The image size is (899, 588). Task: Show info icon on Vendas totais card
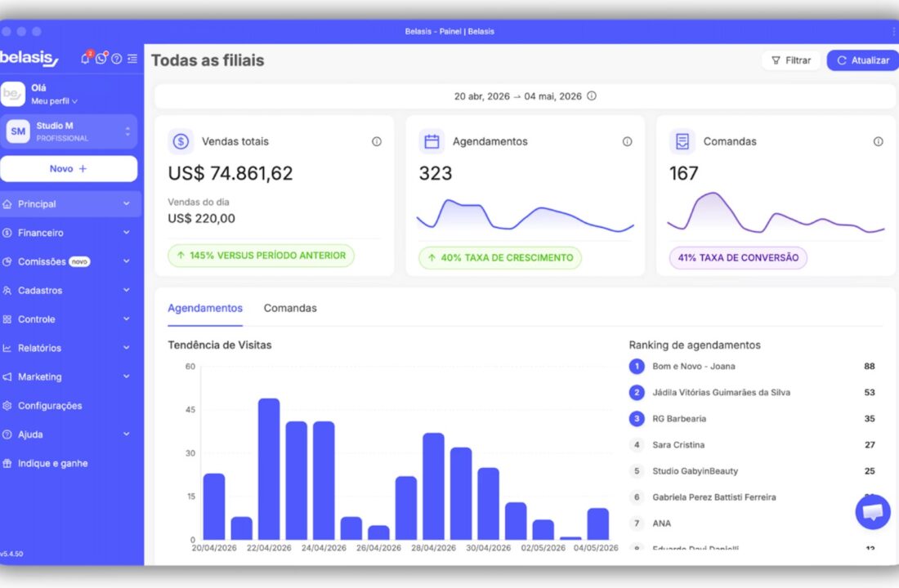click(377, 141)
